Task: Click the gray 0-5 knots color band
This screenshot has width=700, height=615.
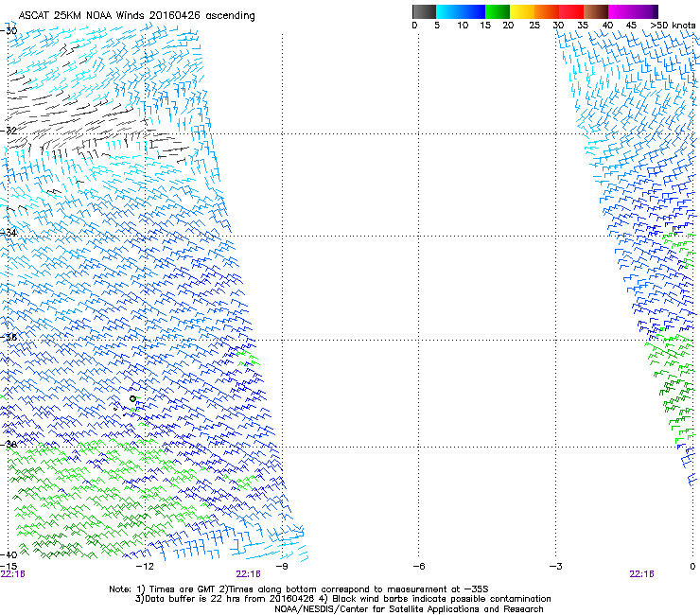Action: 424,11
